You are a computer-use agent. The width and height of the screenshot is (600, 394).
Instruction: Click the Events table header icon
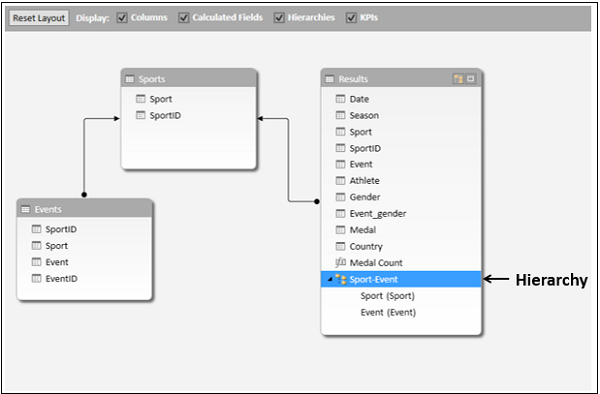[x=26, y=209]
